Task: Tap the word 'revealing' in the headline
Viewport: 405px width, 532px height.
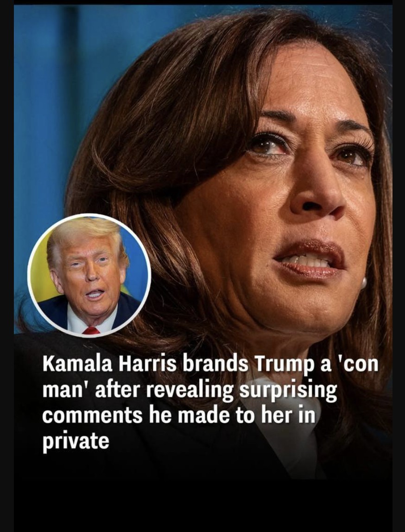Action: pyautogui.click(x=190, y=390)
